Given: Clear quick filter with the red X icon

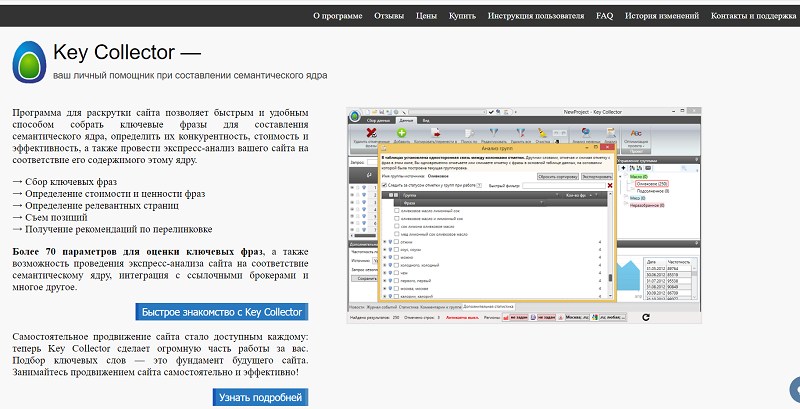Looking at the screenshot, I should [x=610, y=186].
